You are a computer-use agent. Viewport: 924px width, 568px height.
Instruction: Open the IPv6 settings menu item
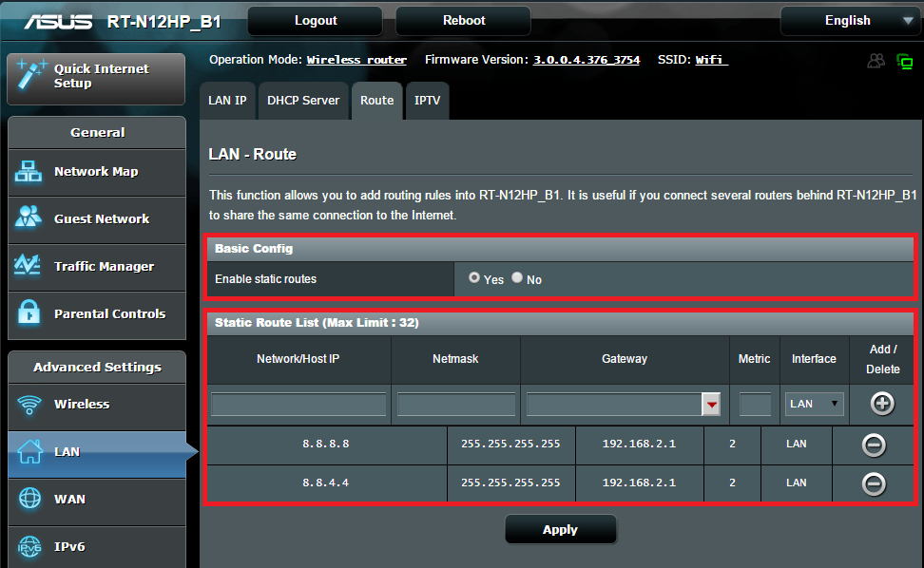(97, 547)
